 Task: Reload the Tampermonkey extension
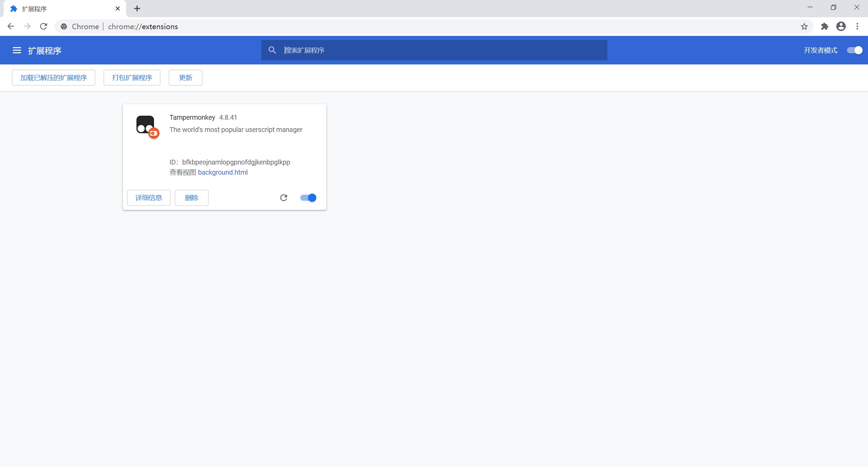[284, 198]
